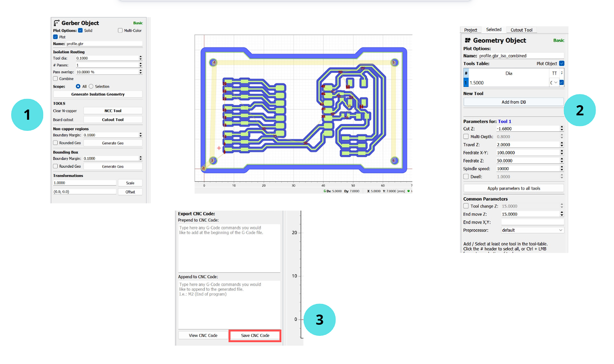Adjust Bounding Box Boundary Margin stepper
The image size is (614, 364).
pos(141,158)
